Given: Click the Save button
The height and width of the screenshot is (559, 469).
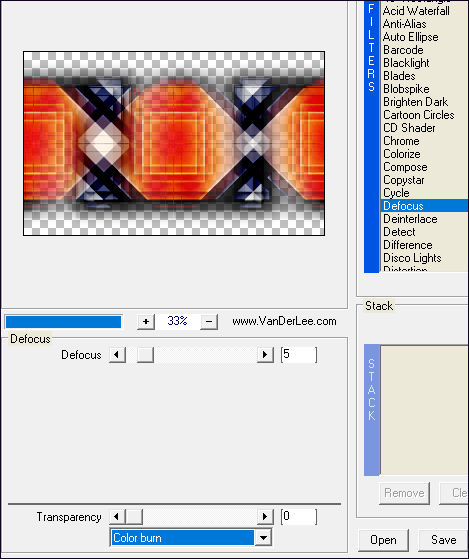Looking at the screenshot, I should (x=443, y=540).
